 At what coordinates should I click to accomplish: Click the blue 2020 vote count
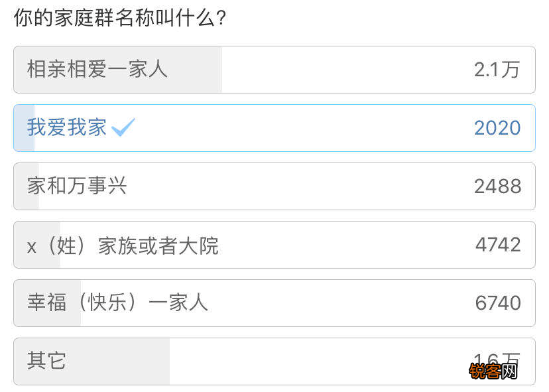click(497, 127)
